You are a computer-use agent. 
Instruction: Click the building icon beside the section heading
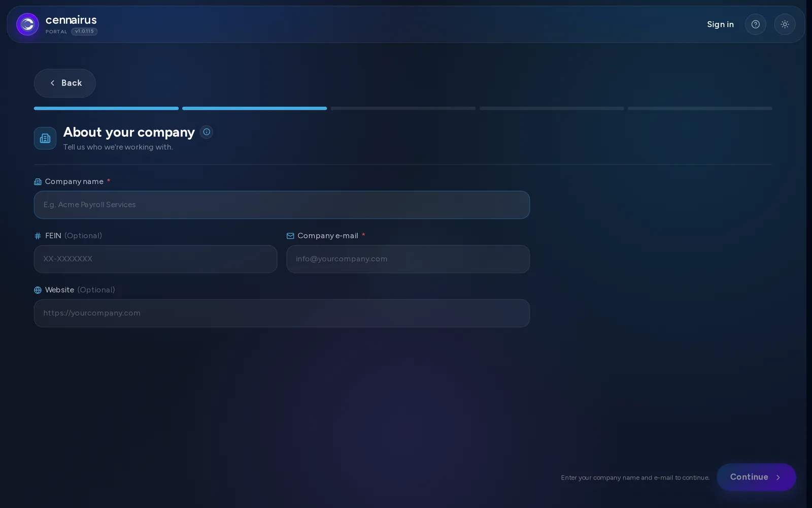[x=45, y=138]
